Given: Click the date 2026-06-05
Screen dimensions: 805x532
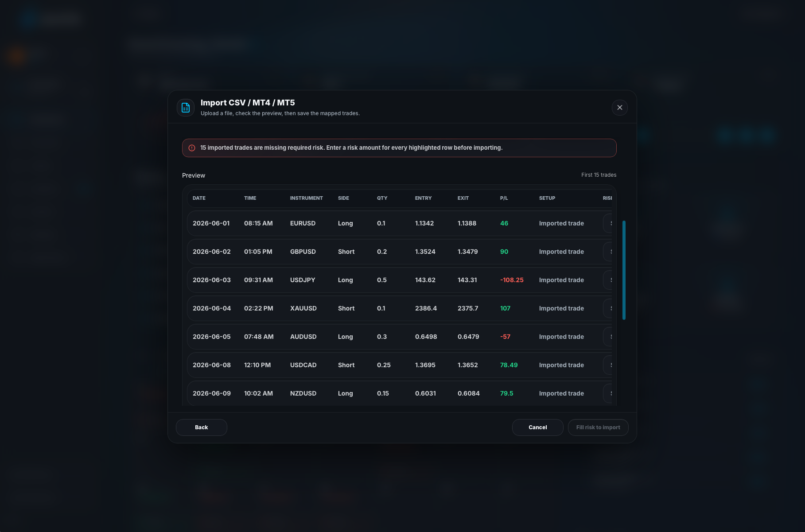Looking at the screenshot, I should point(212,337).
